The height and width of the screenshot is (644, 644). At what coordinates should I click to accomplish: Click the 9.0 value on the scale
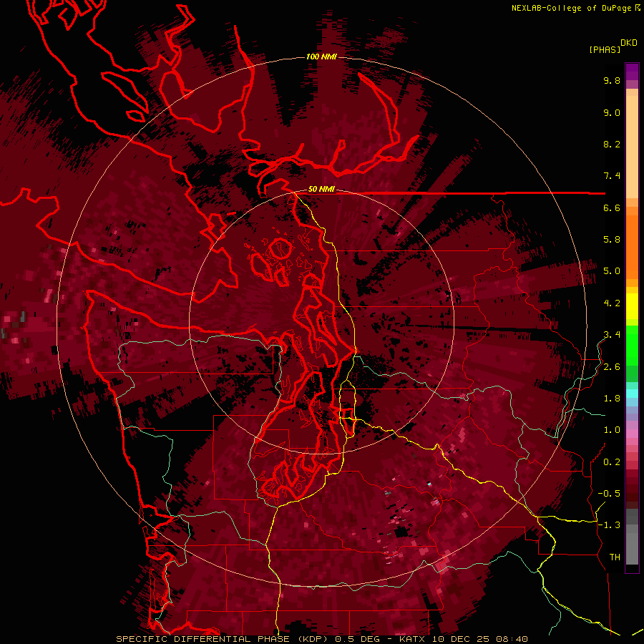point(612,113)
